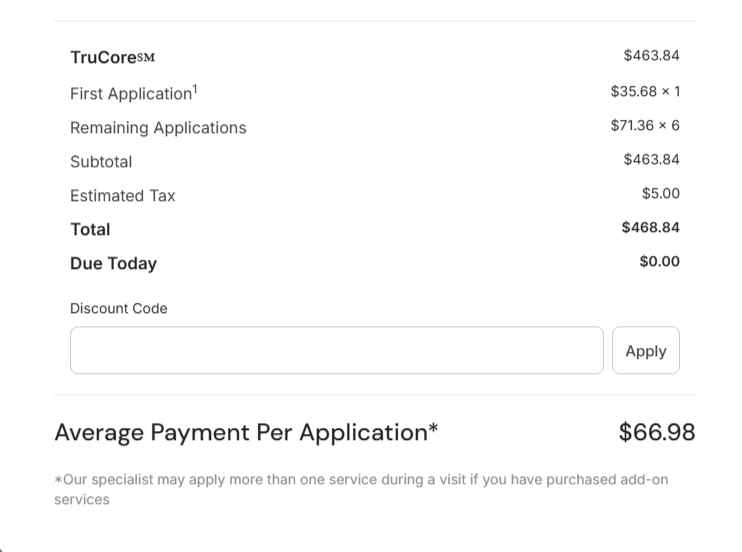Select the $66.98 average payment amount
The width and height of the screenshot is (742, 552).
tap(656, 432)
